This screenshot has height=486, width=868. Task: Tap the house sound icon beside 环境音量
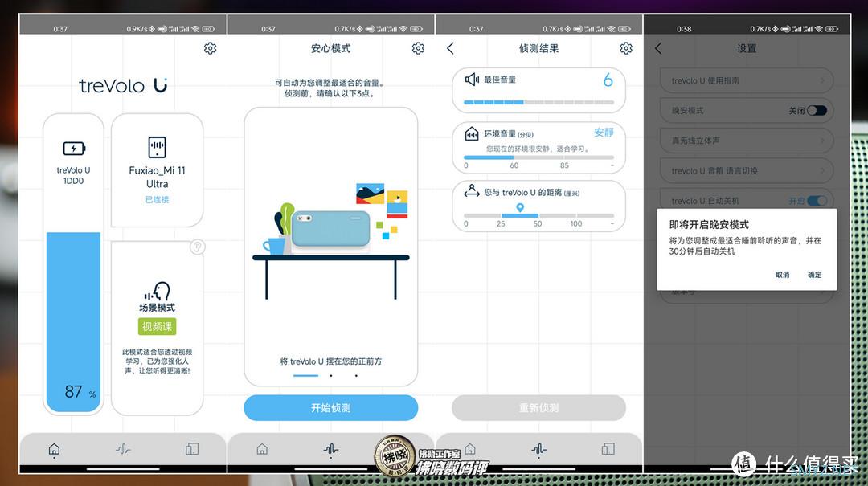click(x=472, y=133)
